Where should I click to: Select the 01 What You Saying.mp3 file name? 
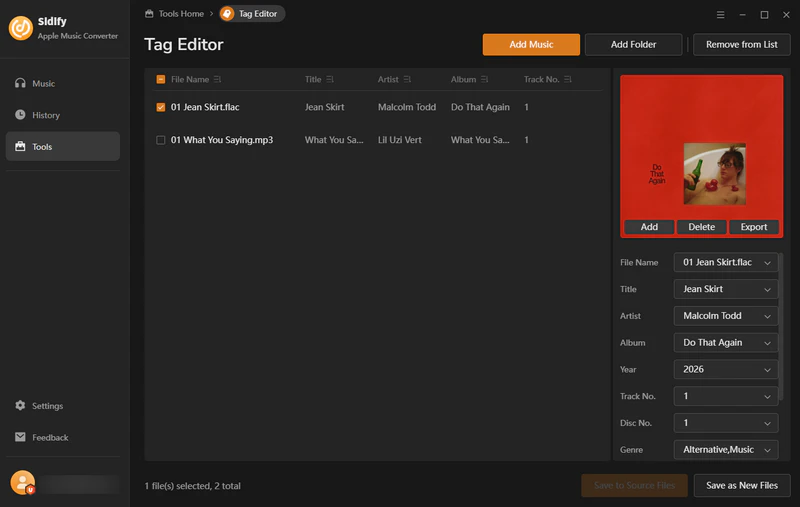222,140
